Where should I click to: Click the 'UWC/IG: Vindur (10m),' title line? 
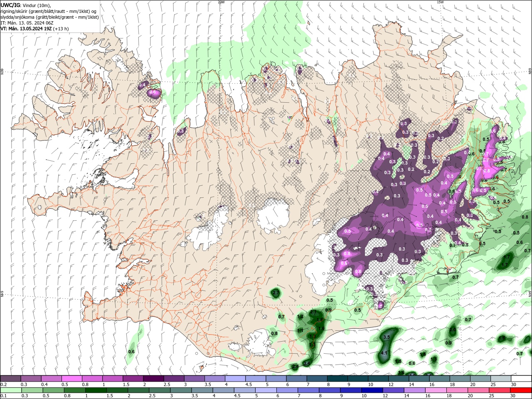[26, 5]
